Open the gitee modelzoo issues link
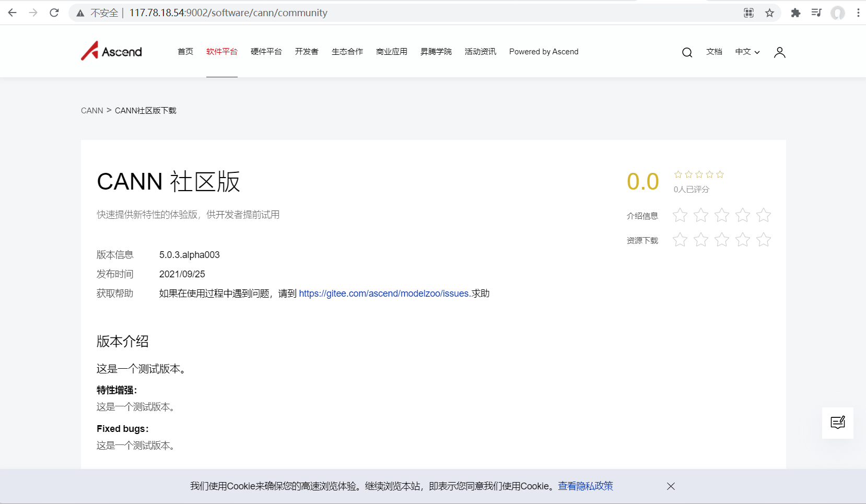 [384, 294]
